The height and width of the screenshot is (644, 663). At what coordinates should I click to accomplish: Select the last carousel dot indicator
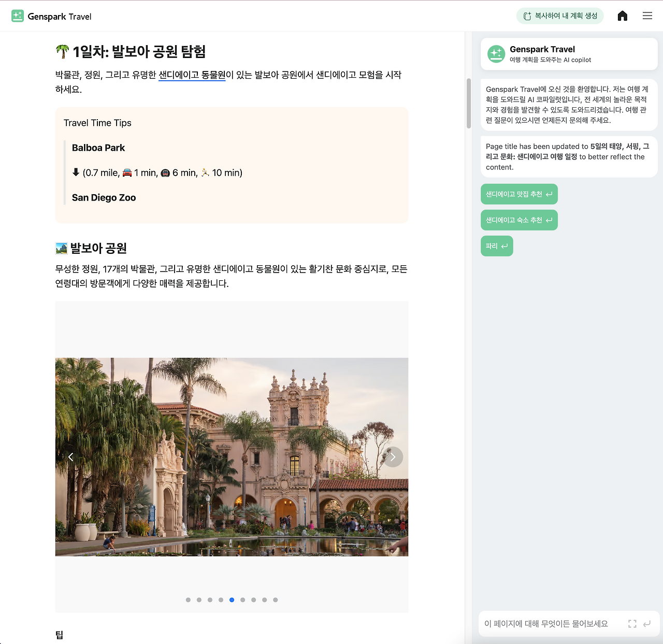pyautogui.click(x=275, y=599)
